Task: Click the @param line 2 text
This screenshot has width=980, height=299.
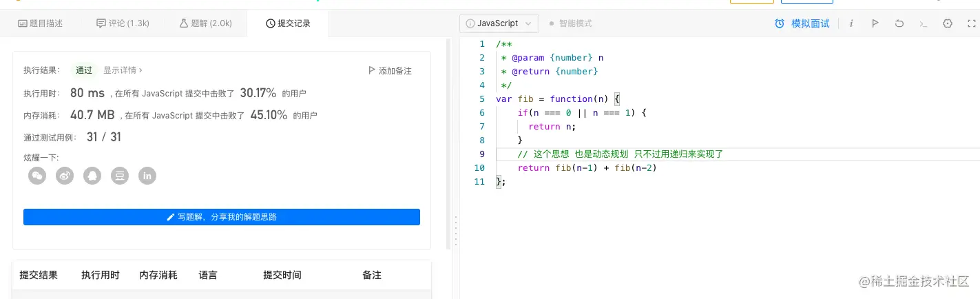Action: pyautogui.click(x=552, y=57)
